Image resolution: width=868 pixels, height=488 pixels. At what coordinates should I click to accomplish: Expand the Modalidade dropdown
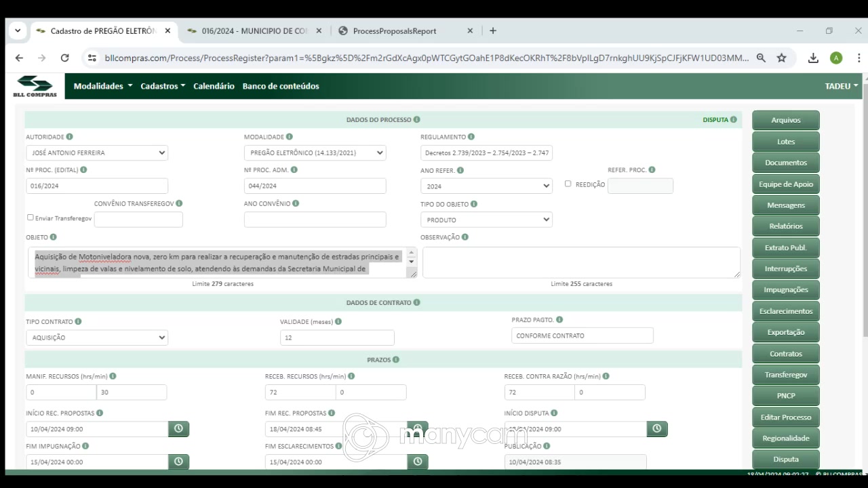click(x=315, y=153)
